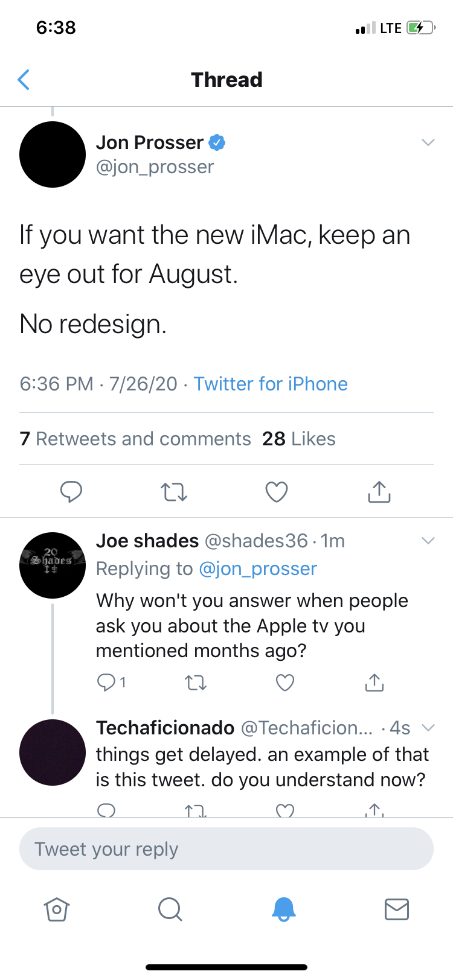Open Messages envelope tab

(397, 909)
